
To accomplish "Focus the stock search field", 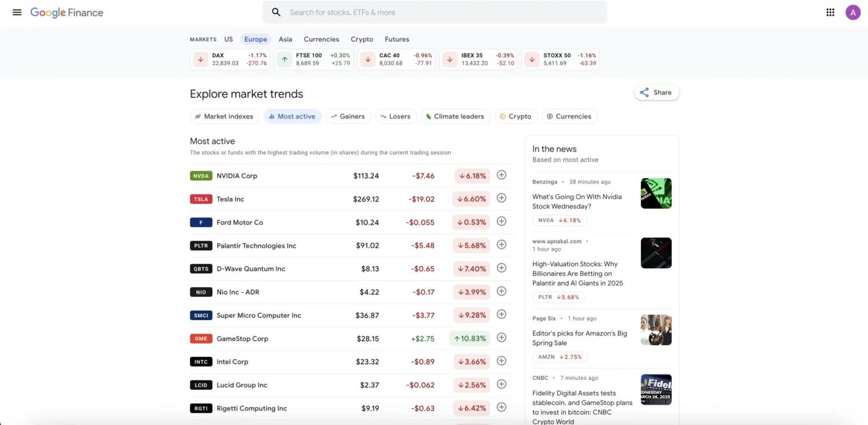I will point(435,12).
